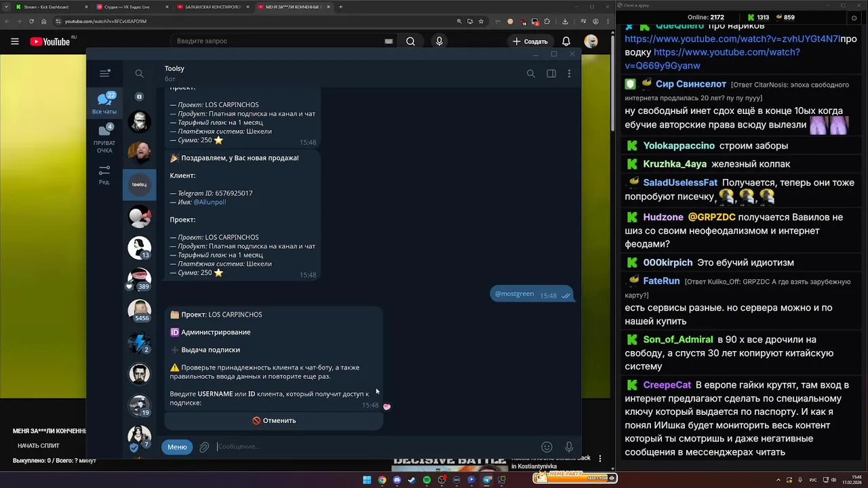Click the YouTube search magnifier button
Image resolution: width=868 pixels, height=488 pixels.
(x=410, y=41)
